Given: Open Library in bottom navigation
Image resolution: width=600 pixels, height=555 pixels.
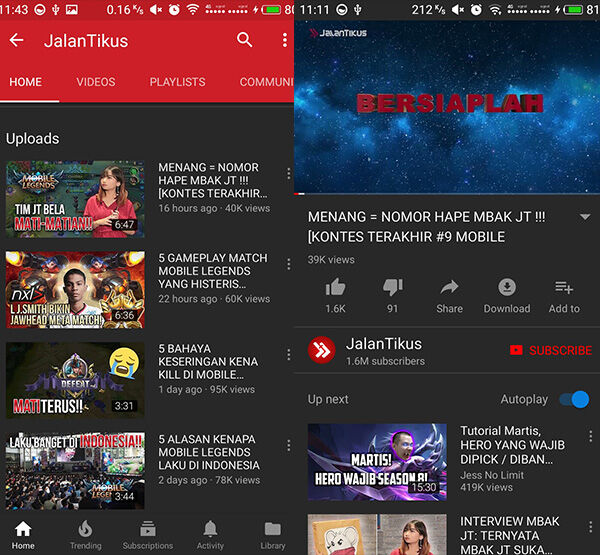Looking at the screenshot, I should (x=273, y=535).
